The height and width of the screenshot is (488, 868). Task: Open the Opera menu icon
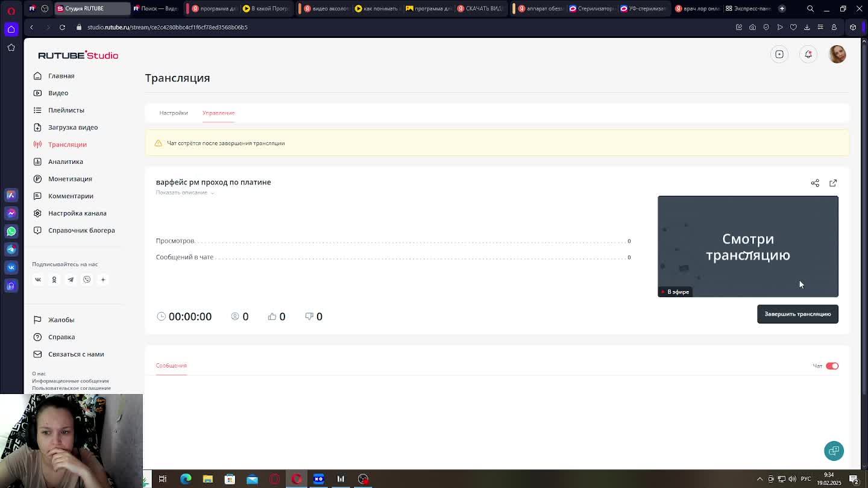11,11
